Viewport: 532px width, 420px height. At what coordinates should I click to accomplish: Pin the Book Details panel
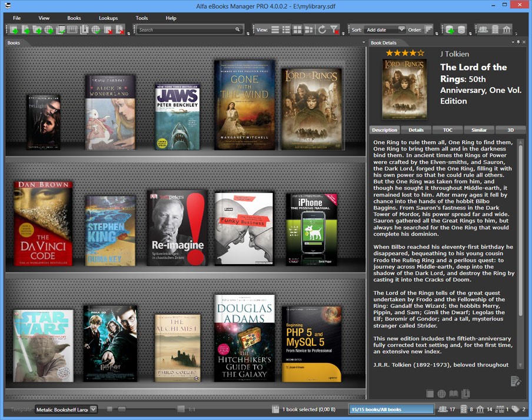pos(518,42)
